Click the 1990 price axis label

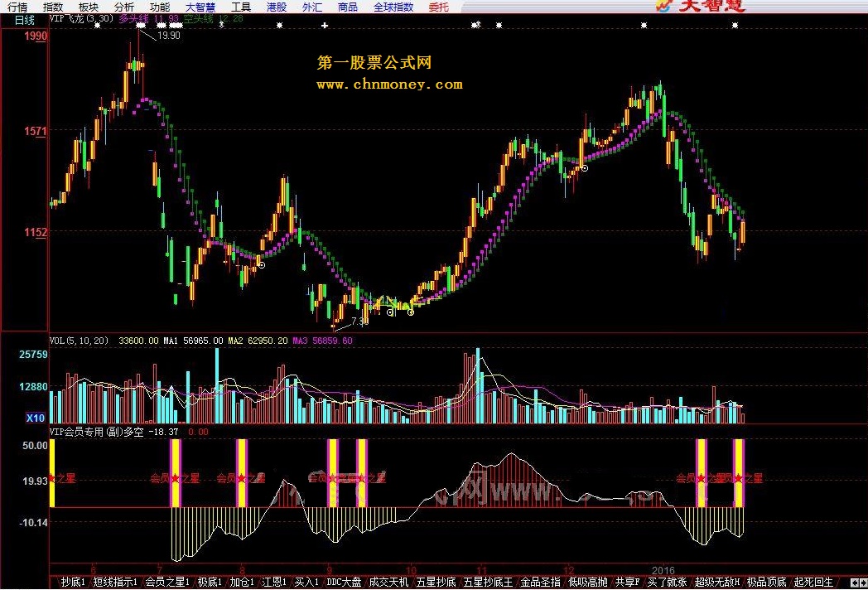[36, 36]
